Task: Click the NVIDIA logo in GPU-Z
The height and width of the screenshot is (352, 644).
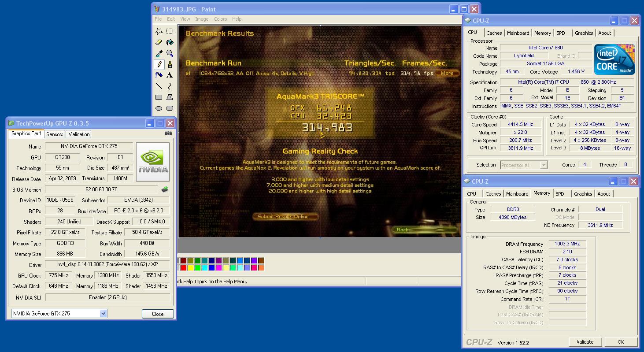Action: pyautogui.click(x=153, y=162)
